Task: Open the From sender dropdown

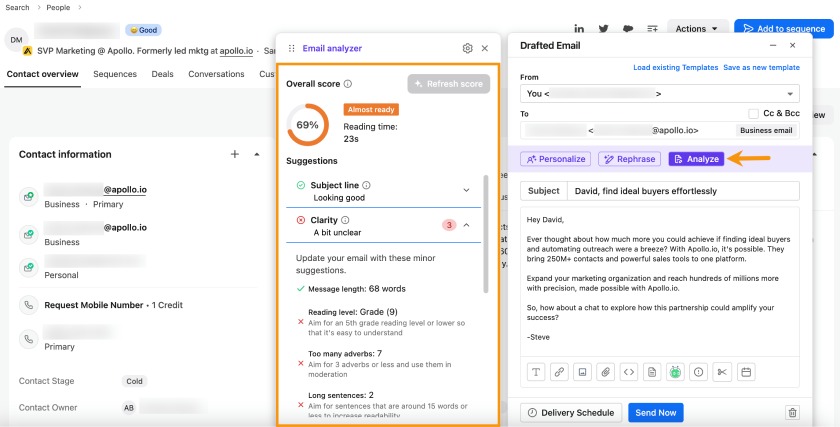Action: pos(659,93)
